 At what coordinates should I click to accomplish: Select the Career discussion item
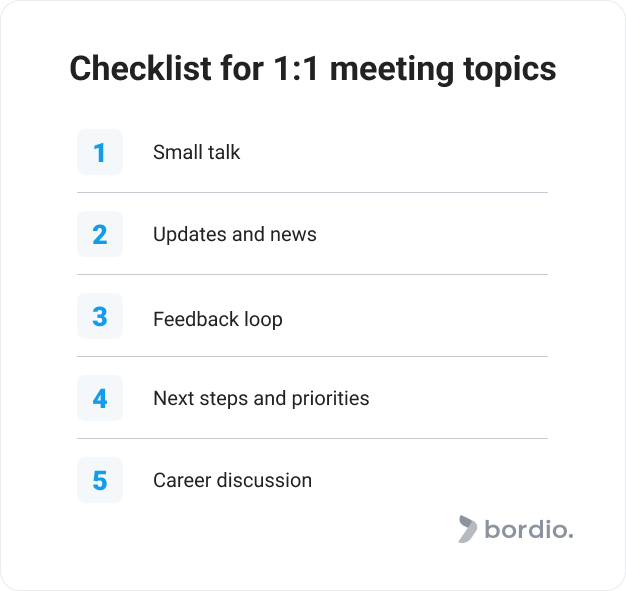pos(232,480)
